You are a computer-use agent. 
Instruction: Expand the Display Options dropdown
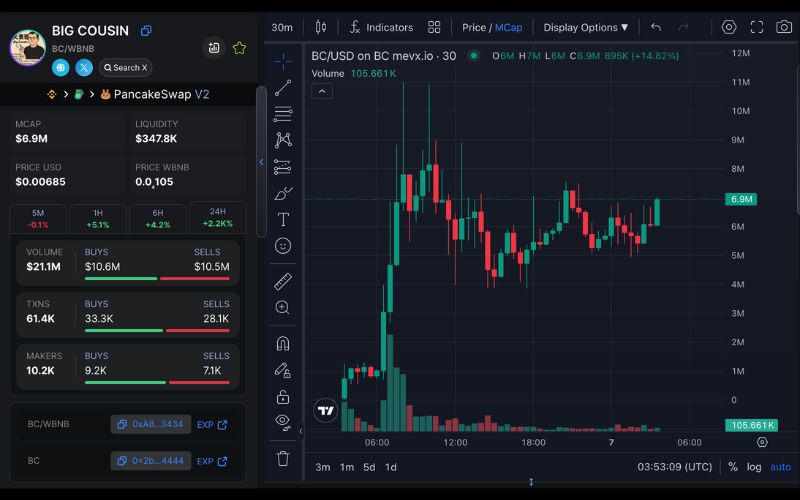pyautogui.click(x=585, y=28)
